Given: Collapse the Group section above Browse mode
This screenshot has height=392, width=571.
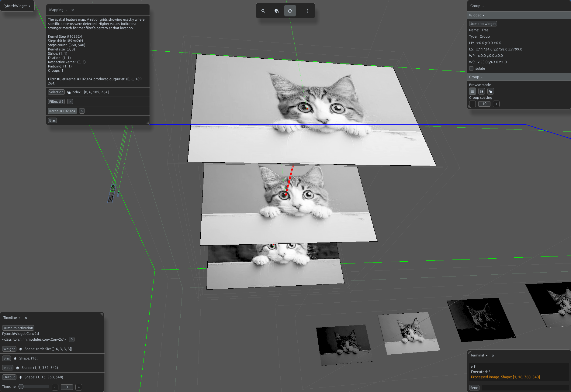Looking at the screenshot, I should pos(519,77).
